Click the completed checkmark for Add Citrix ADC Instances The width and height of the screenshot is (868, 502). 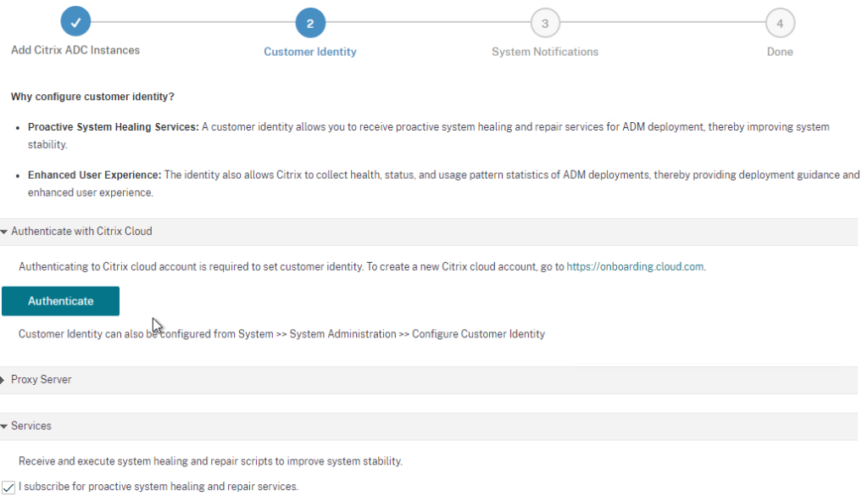tap(75, 20)
